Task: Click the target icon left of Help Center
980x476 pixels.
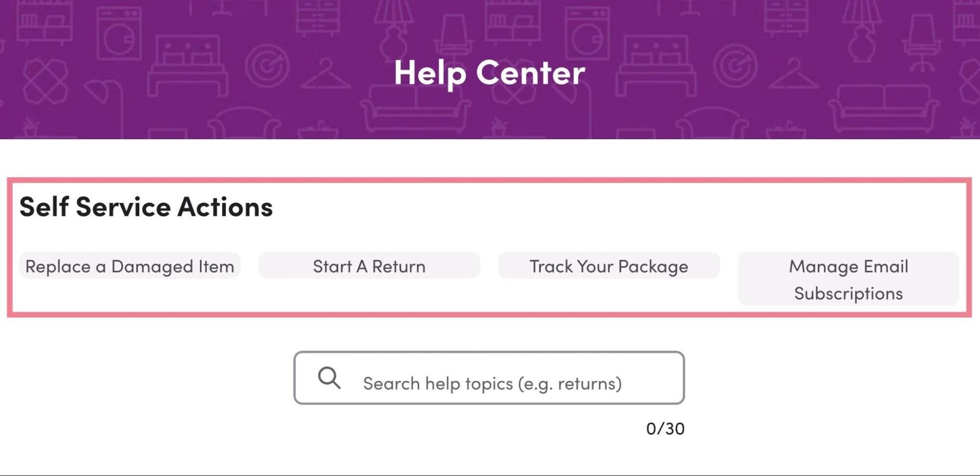Action: tap(267, 65)
